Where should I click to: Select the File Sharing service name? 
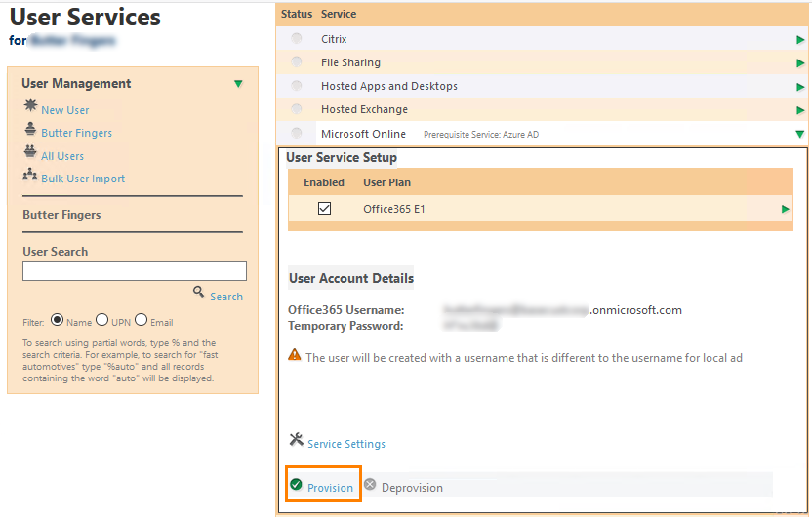pyautogui.click(x=350, y=62)
